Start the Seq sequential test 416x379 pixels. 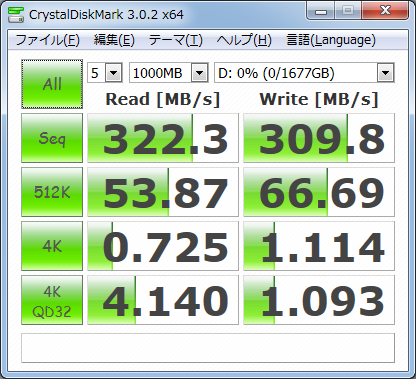point(52,138)
